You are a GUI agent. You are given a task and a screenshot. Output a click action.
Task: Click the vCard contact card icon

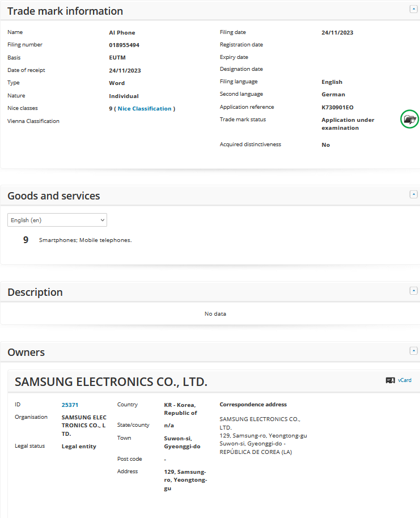390,380
